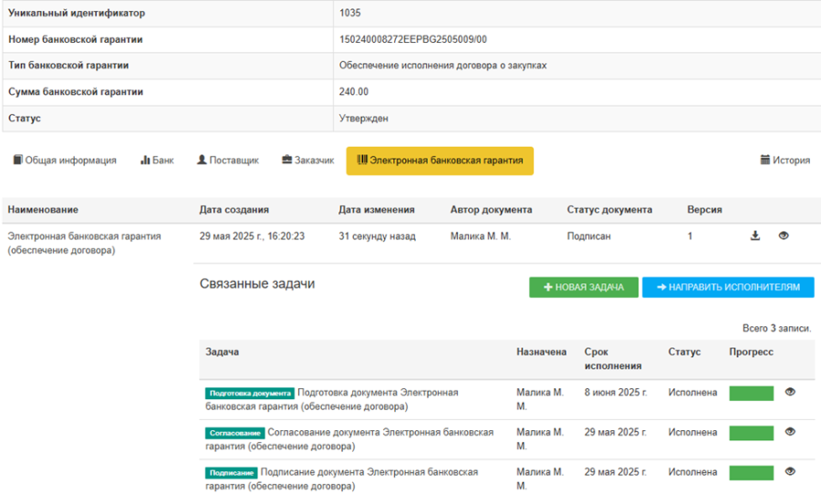Click the Дата создания column header

point(234,210)
